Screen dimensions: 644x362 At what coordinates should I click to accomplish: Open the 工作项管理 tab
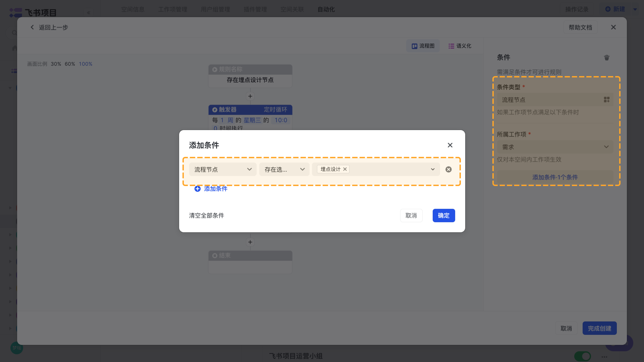(x=173, y=9)
